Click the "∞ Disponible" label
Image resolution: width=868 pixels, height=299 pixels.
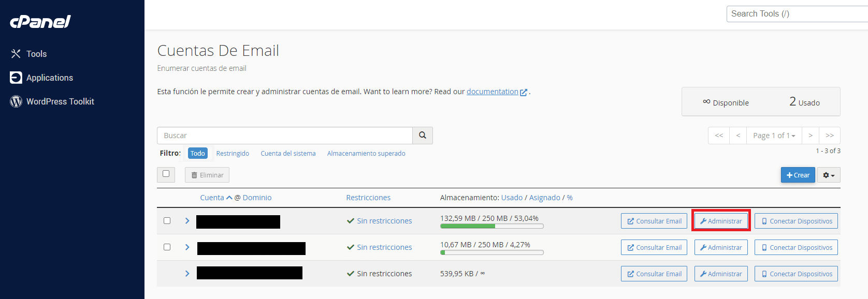pyautogui.click(x=726, y=102)
